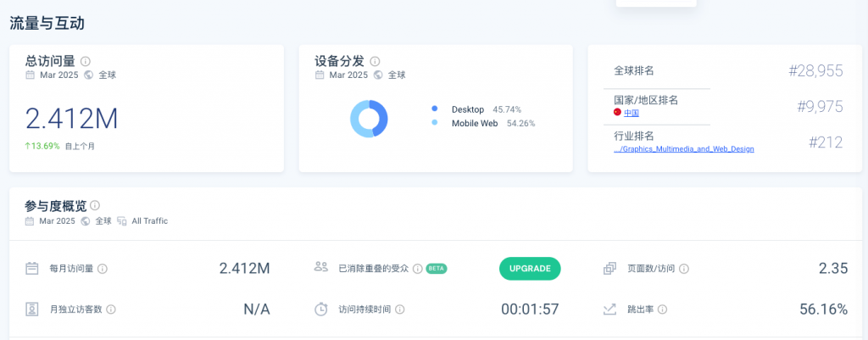Click the China flag icon
This screenshot has width=868, height=340.
(617, 113)
